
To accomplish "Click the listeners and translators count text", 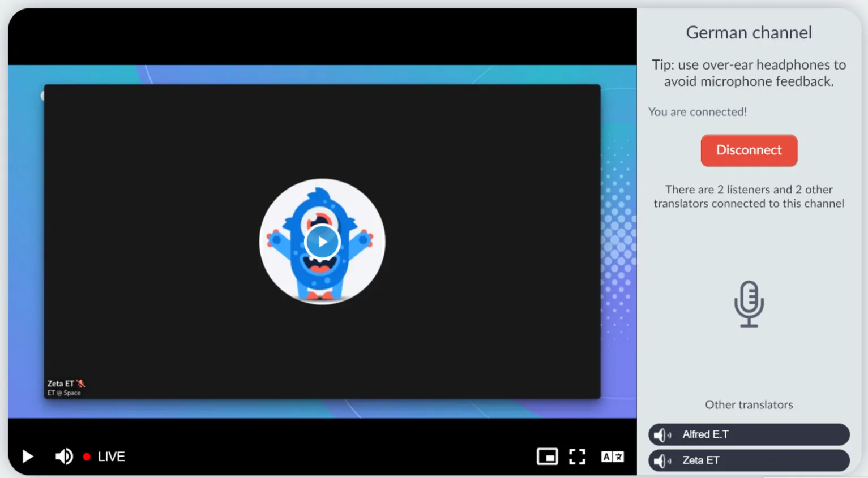I will (x=749, y=196).
